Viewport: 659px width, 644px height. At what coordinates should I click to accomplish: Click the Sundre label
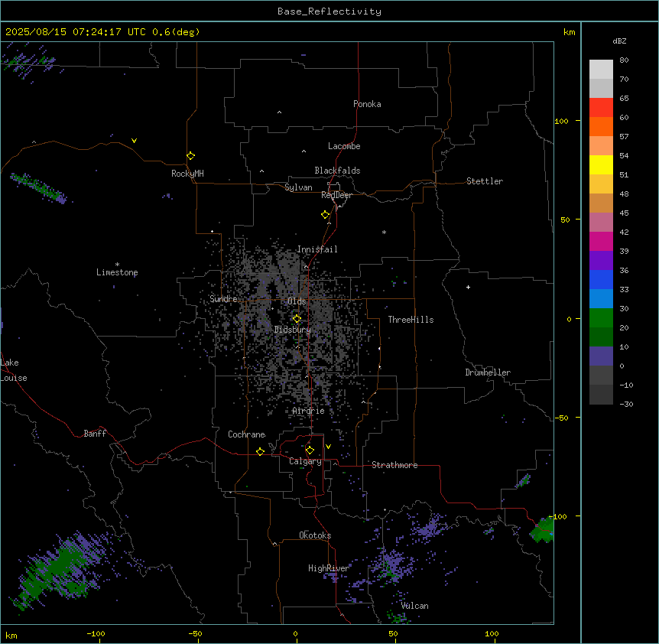tap(223, 299)
